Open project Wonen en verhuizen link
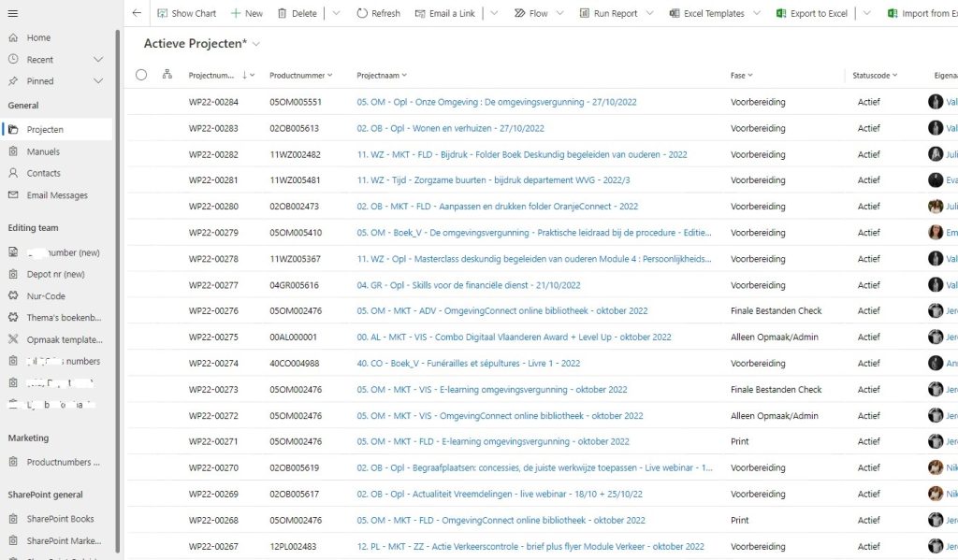 coord(450,128)
